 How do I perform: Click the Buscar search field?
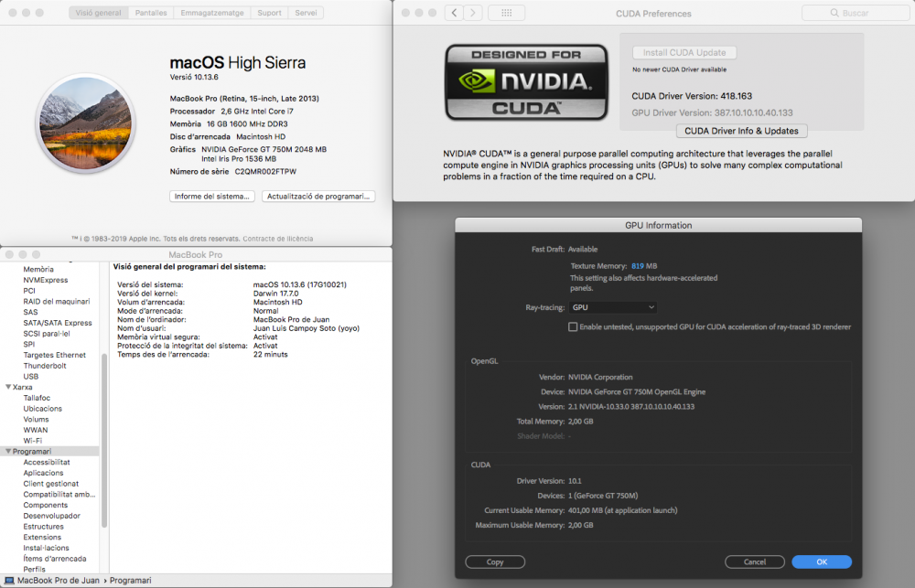[x=856, y=13]
